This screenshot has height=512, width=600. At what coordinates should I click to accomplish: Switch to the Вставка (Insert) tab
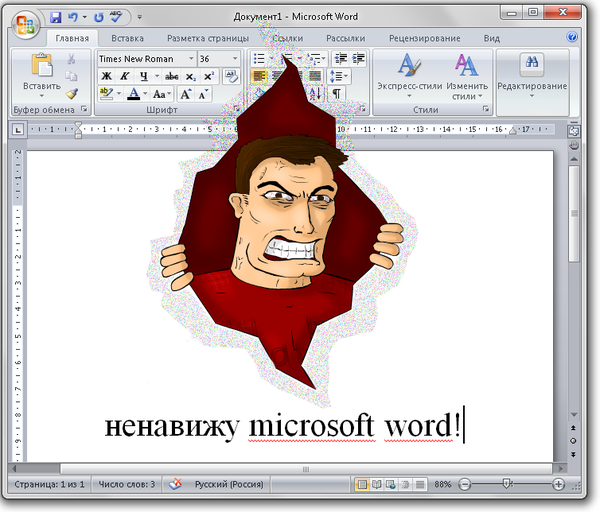[127, 38]
